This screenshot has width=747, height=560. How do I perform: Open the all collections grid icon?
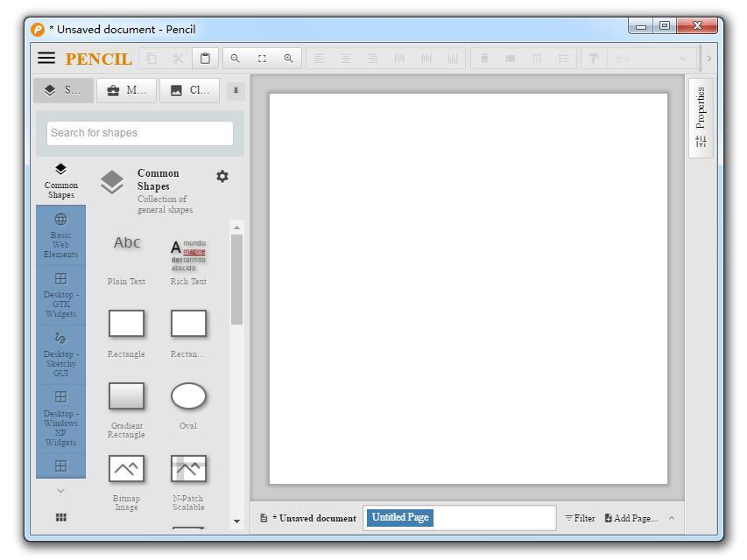[x=61, y=517]
